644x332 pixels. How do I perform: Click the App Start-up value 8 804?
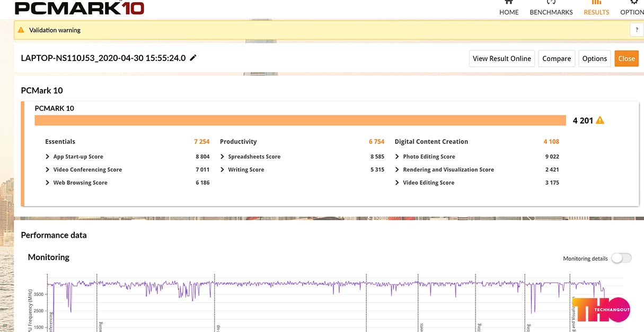coord(202,157)
